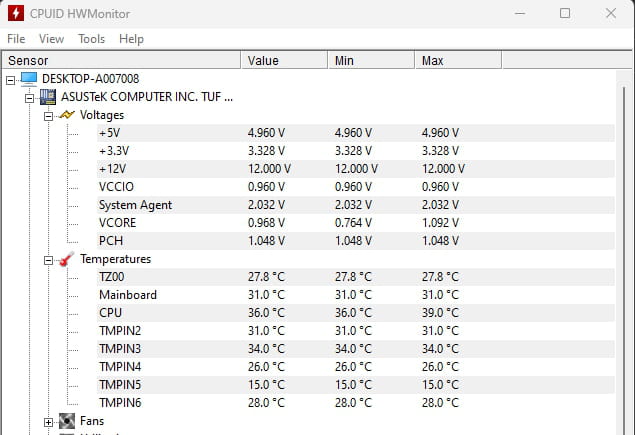Image resolution: width=635 pixels, height=435 pixels.
Task: Click the Value column header
Action: pos(284,61)
